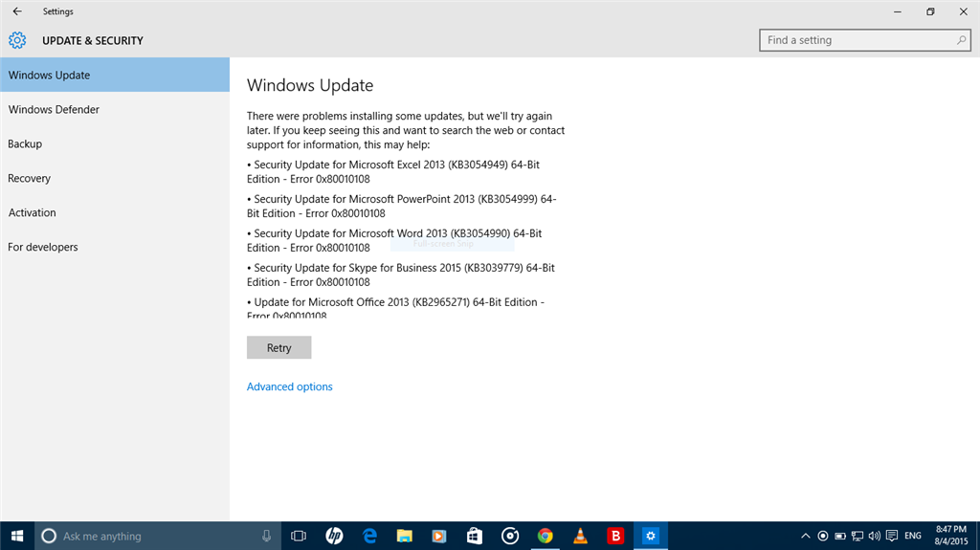Open Microsoft Edge from the taskbar

pos(369,537)
